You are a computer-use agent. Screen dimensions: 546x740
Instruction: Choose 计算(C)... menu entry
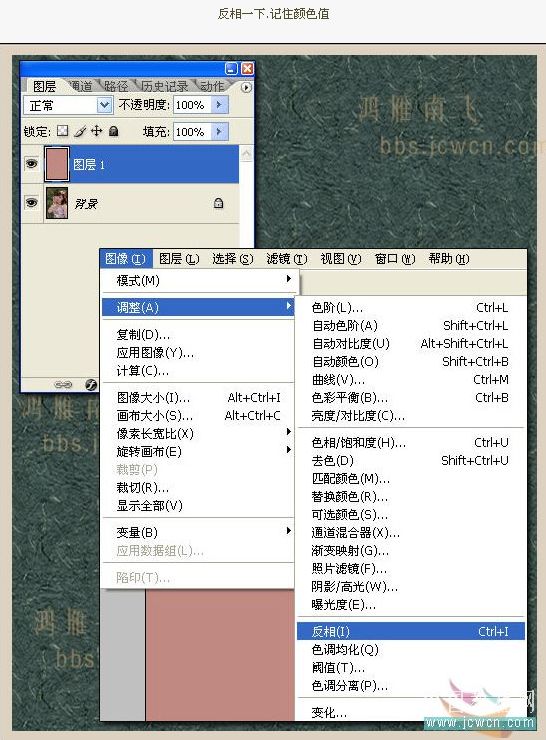coord(198,370)
